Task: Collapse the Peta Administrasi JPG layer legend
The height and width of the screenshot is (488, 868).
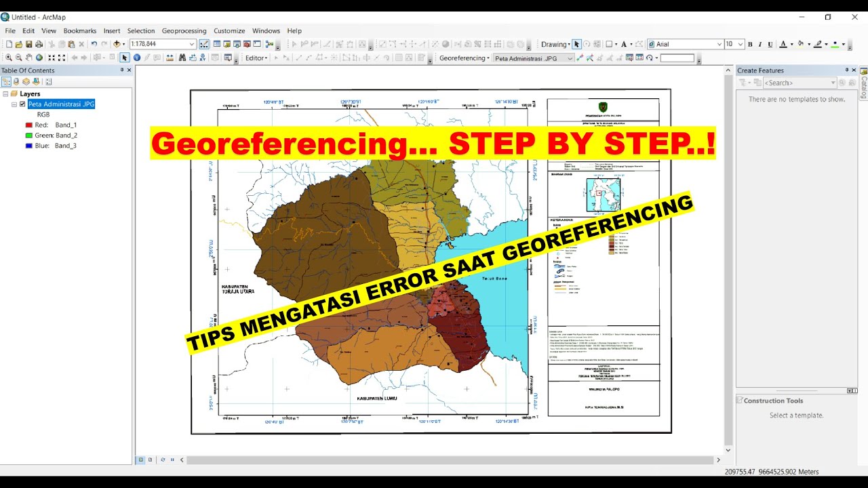Action: pyautogui.click(x=14, y=104)
